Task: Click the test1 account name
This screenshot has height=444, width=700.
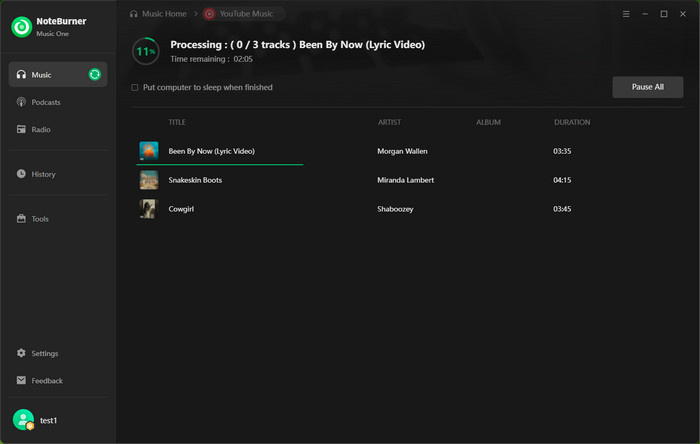Action: click(48, 420)
